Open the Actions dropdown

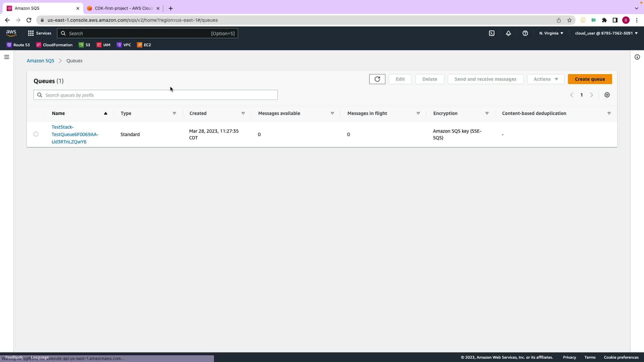tap(545, 79)
